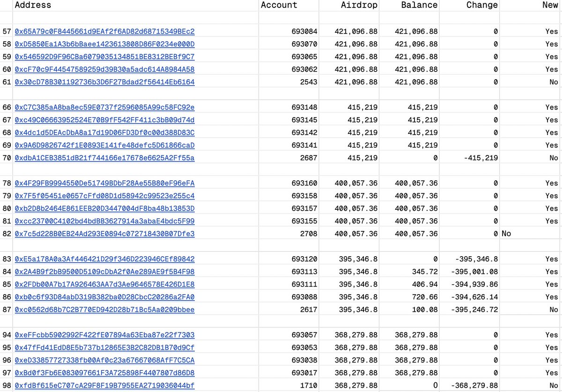Open address link 0xcF70c9F44547589259d39B30a5adc614A8984A58

104,69
